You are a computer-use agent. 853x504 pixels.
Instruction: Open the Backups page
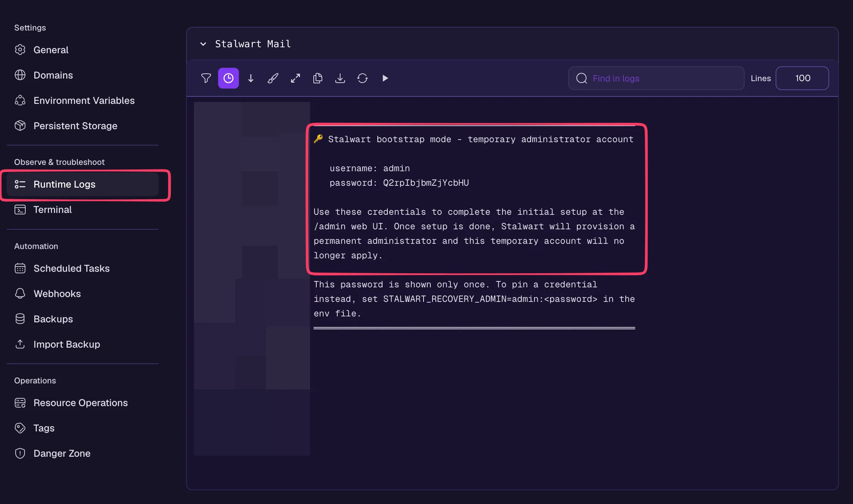click(83, 319)
